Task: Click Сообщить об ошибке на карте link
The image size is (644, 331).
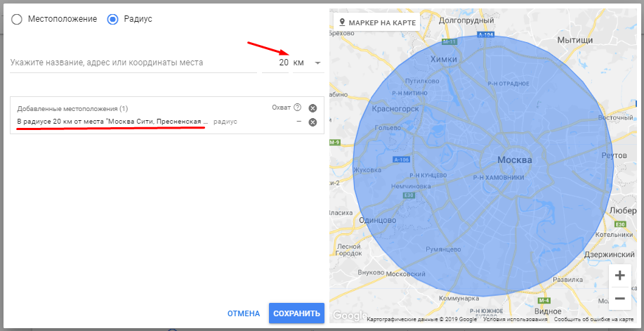Action: (593, 320)
